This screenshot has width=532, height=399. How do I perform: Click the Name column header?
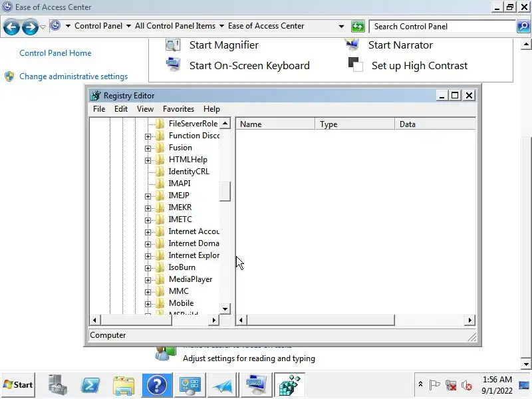(275, 124)
